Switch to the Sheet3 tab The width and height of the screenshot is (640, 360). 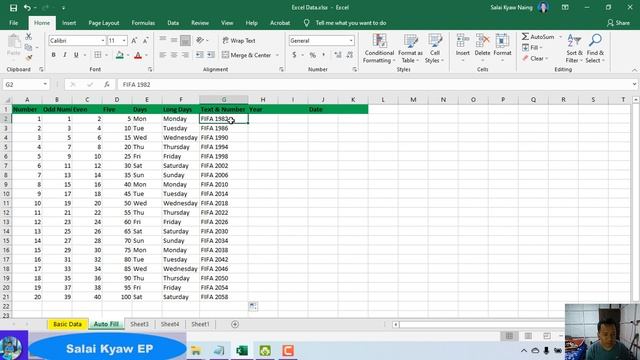click(x=139, y=324)
